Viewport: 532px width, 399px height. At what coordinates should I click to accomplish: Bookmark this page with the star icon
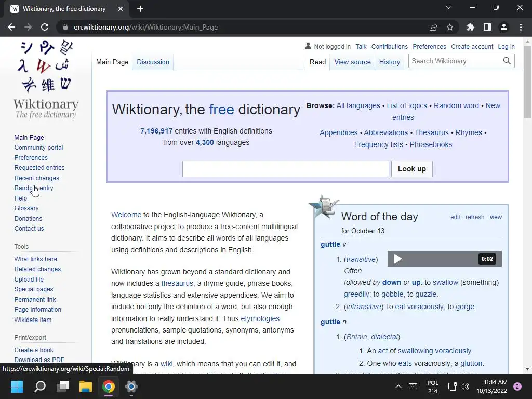pyautogui.click(x=450, y=27)
